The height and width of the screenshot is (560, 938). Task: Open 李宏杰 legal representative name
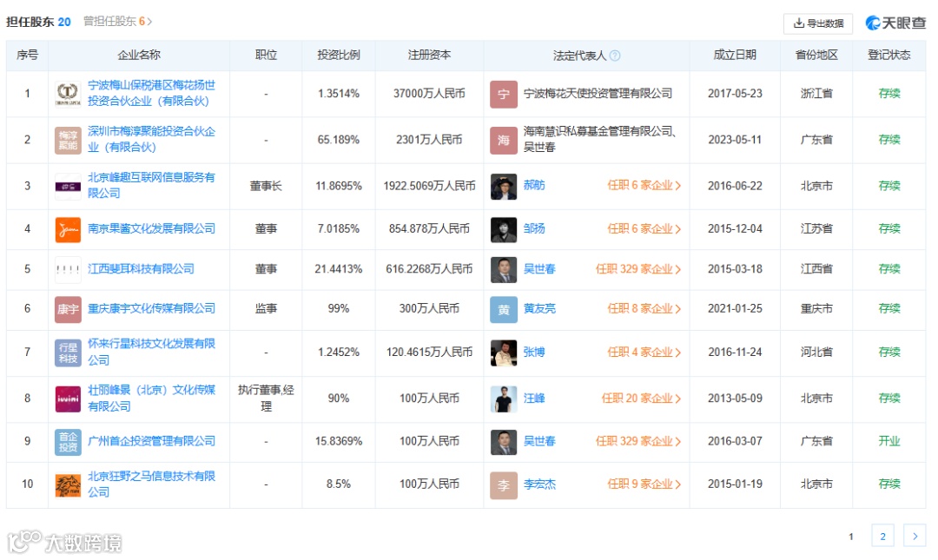tap(539, 484)
